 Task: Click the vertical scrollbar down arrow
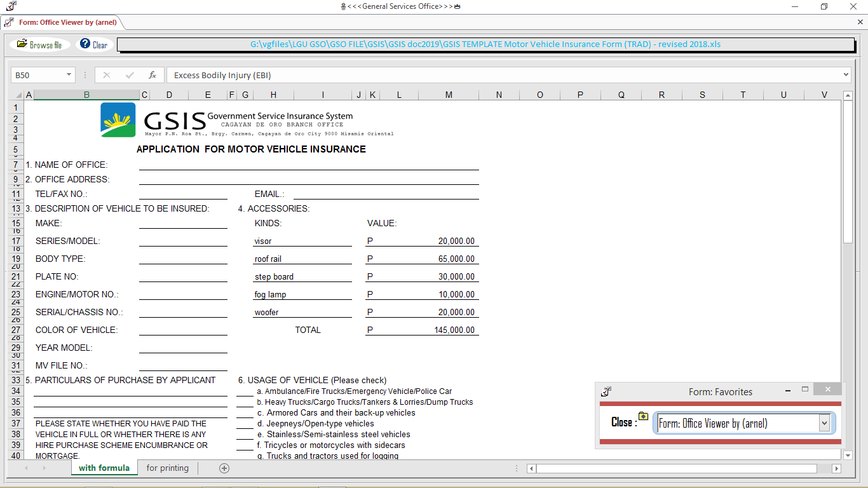[x=848, y=455]
